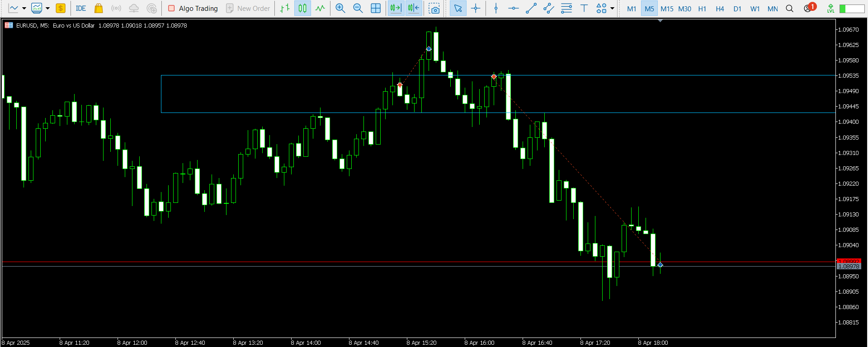Toggle chart auto scroll to end
The width and height of the screenshot is (868, 347).
(396, 8)
